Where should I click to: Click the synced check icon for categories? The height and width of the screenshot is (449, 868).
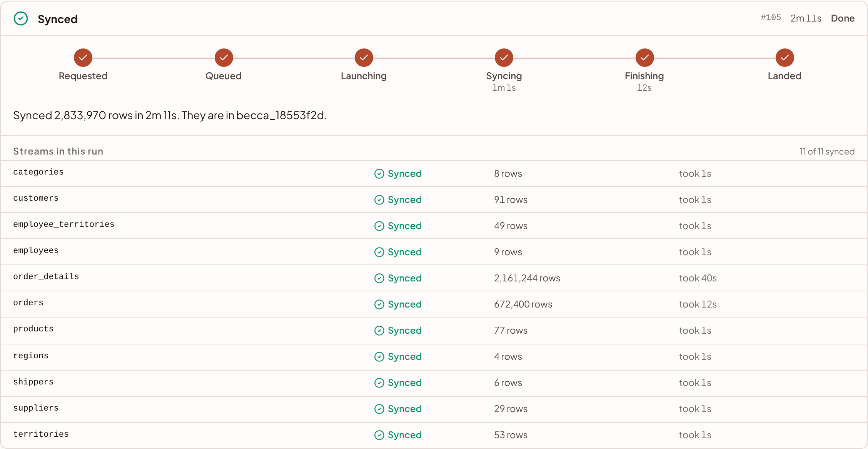[379, 174]
